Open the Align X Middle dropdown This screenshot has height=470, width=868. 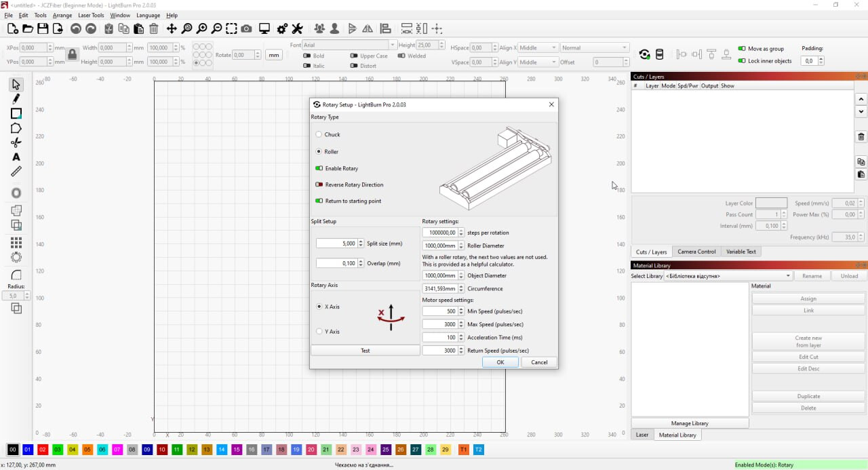pos(538,48)
